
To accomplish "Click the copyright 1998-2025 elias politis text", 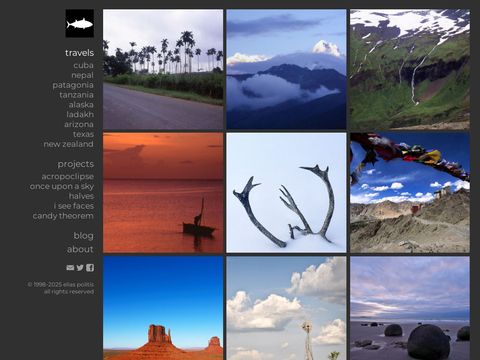I will point(61,285).
